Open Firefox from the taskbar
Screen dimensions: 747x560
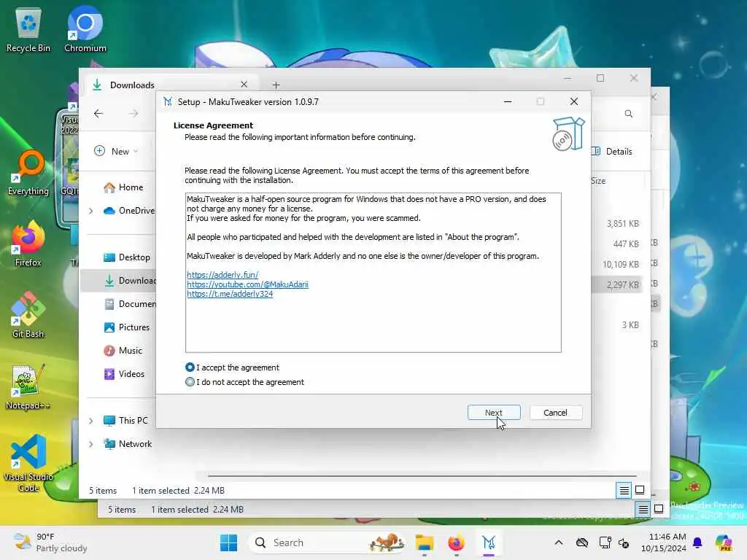tap(457, 542)
